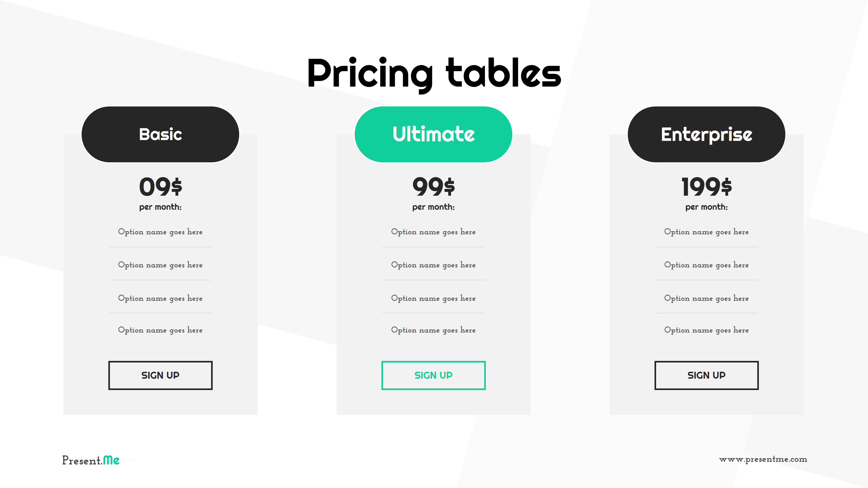Select the first option in Enterprise plan
The image size is (868, 488).
pos(706,232)
